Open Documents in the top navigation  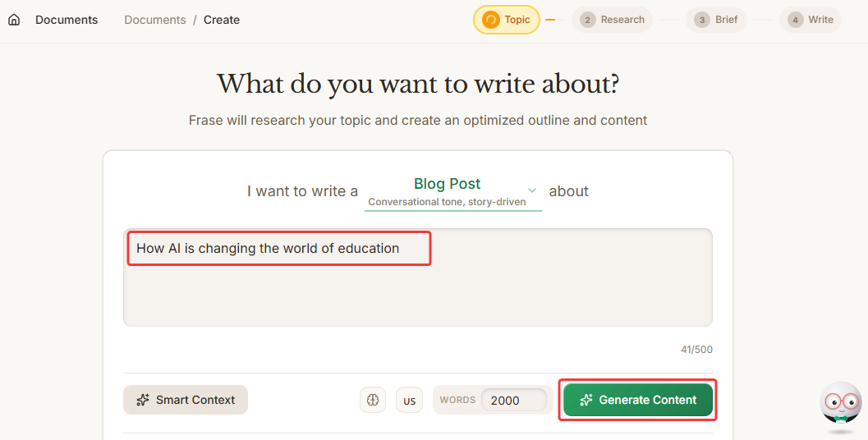[x=67, y=20]
